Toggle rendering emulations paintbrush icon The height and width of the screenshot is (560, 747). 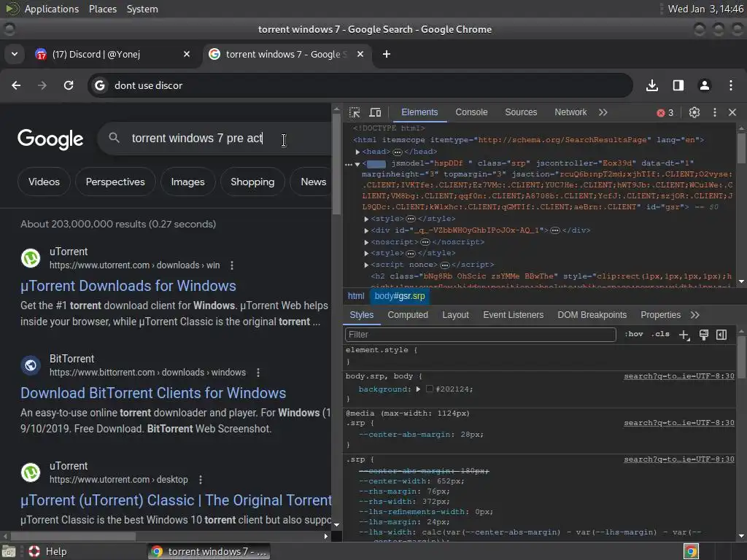(704, 335)
